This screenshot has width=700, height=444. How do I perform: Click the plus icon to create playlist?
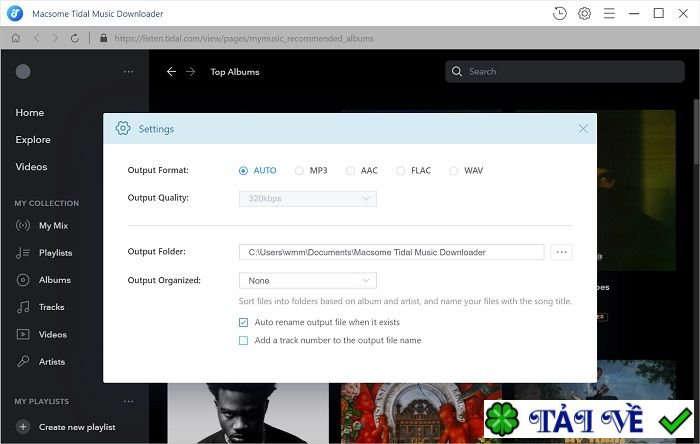[x=23, y=427]
